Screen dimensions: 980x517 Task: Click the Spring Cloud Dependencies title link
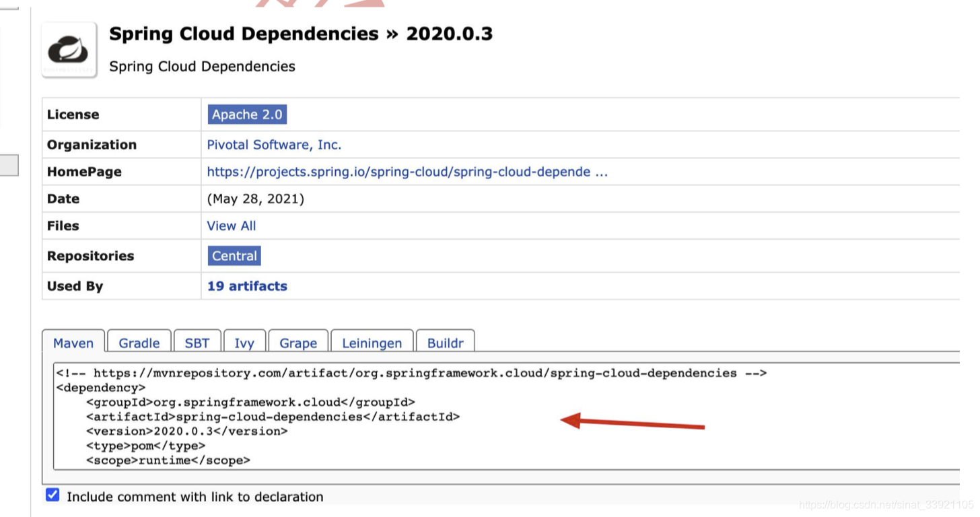tap(244, 34)
